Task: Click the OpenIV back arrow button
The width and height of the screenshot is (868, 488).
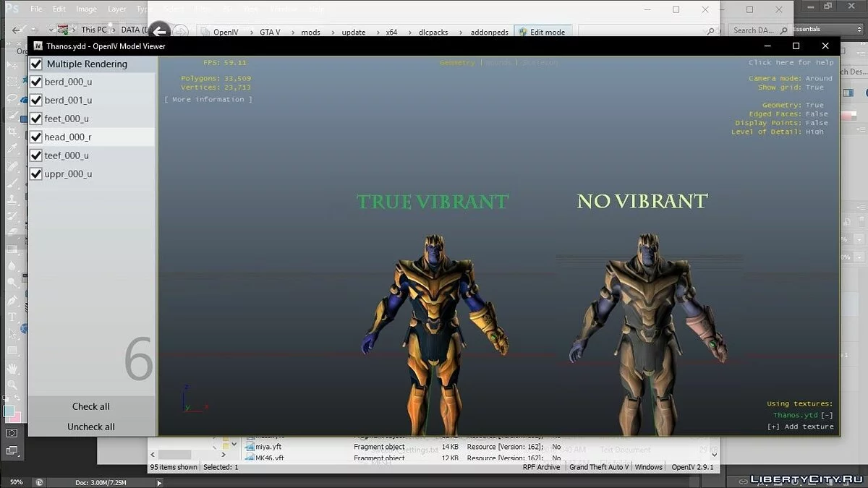Action: 159,32
